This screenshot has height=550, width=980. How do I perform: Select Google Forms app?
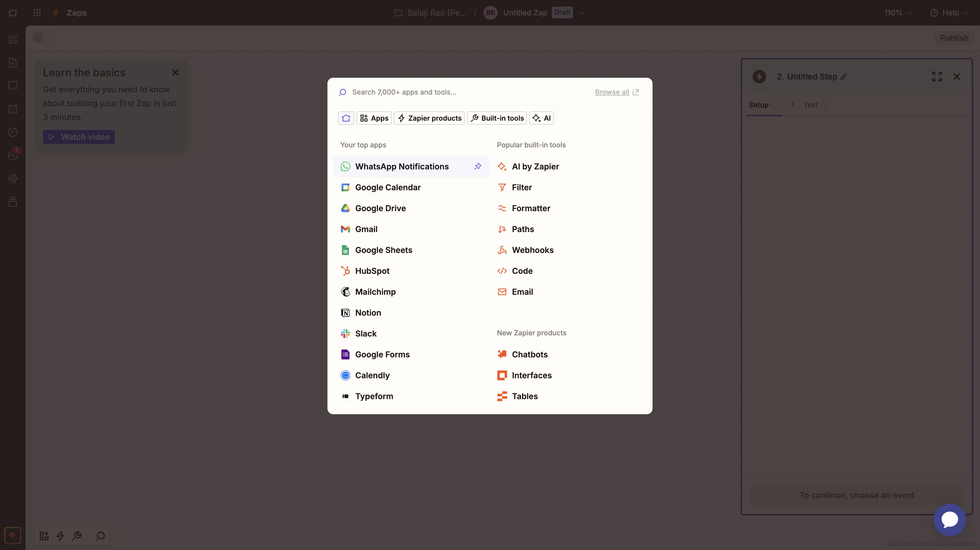click(x=411, y=355)
